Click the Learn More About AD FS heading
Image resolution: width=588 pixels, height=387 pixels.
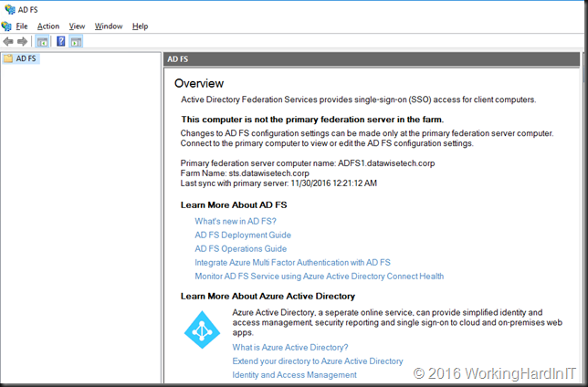pyautogui.click(x=234, y=205)
